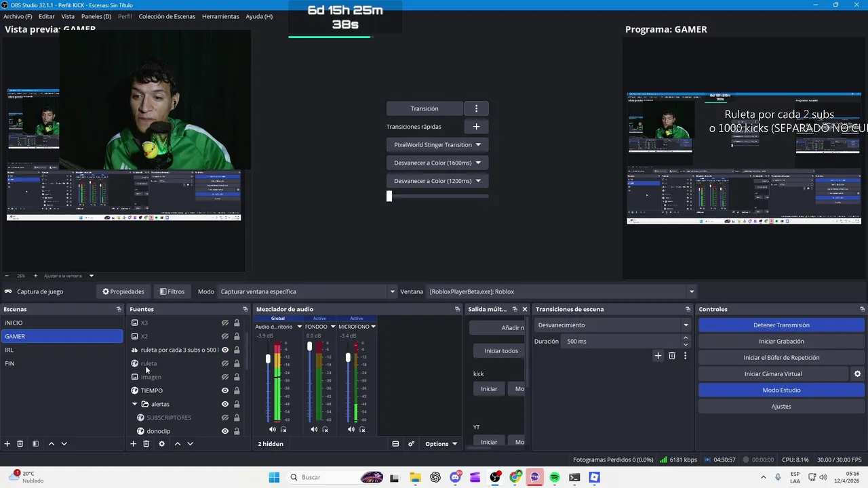Toggle Modo Estudio button
Image resolution: width=868 pixels, height=488 pixels.
click(781, 390)
